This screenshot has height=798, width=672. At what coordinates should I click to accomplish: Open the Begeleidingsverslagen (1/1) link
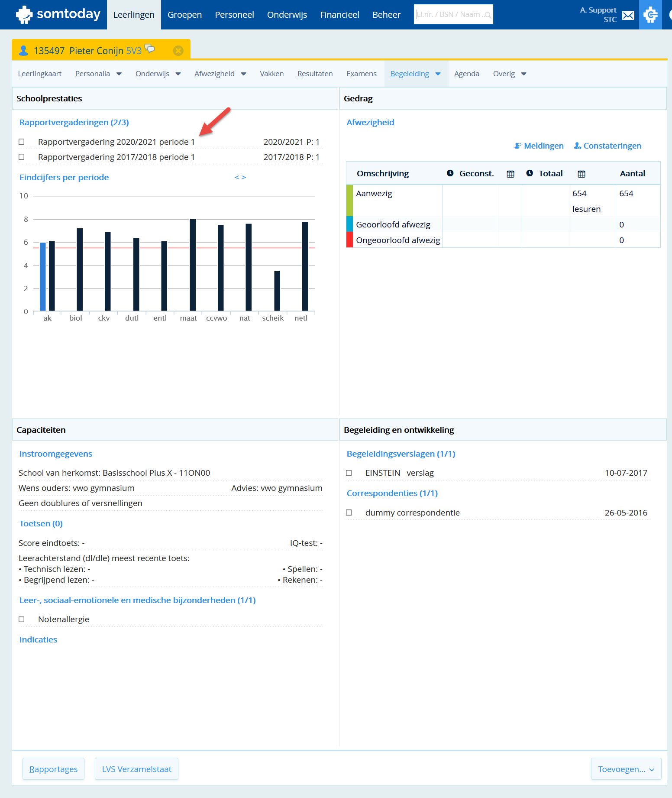tap(401, 454)
